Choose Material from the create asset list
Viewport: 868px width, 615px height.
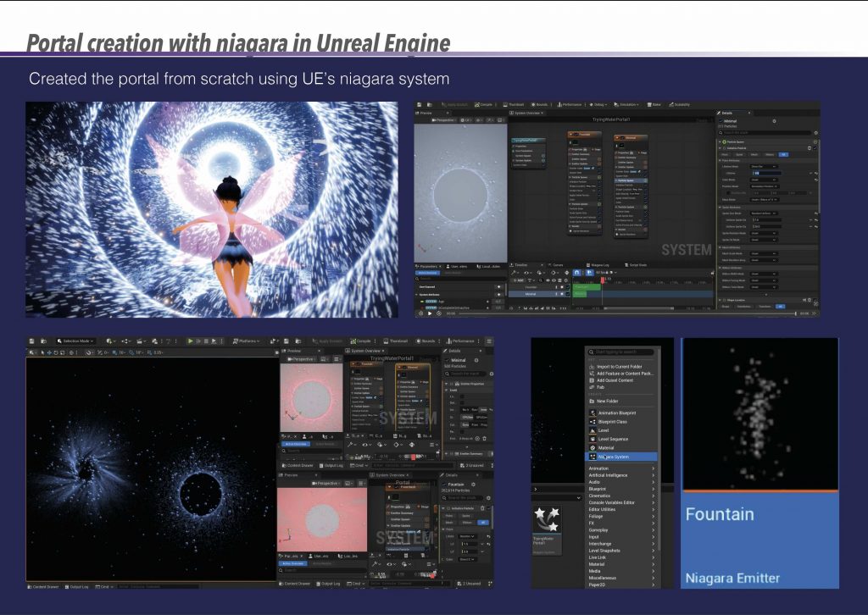point(607,447)
